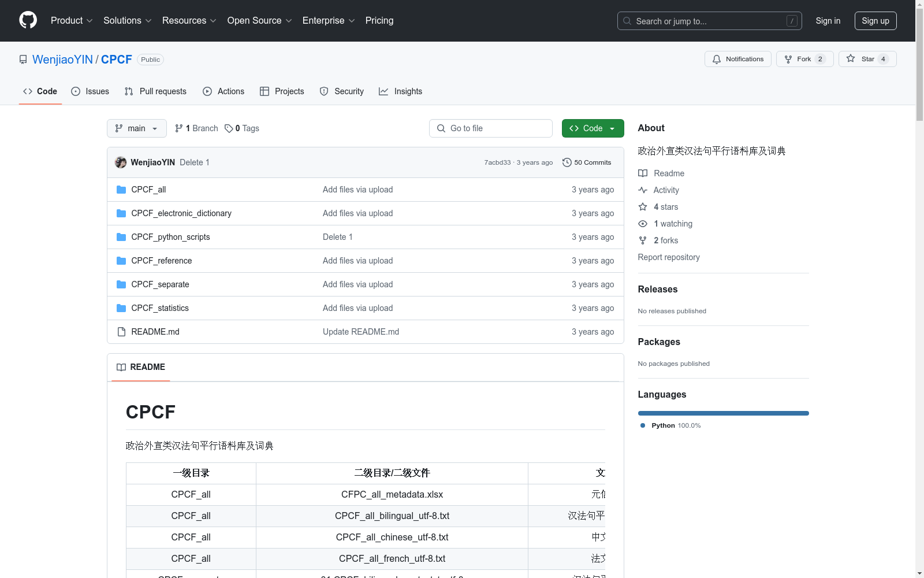
Task: Expand the Product menu
Action: pyautogui.click(x=72, y=20)
